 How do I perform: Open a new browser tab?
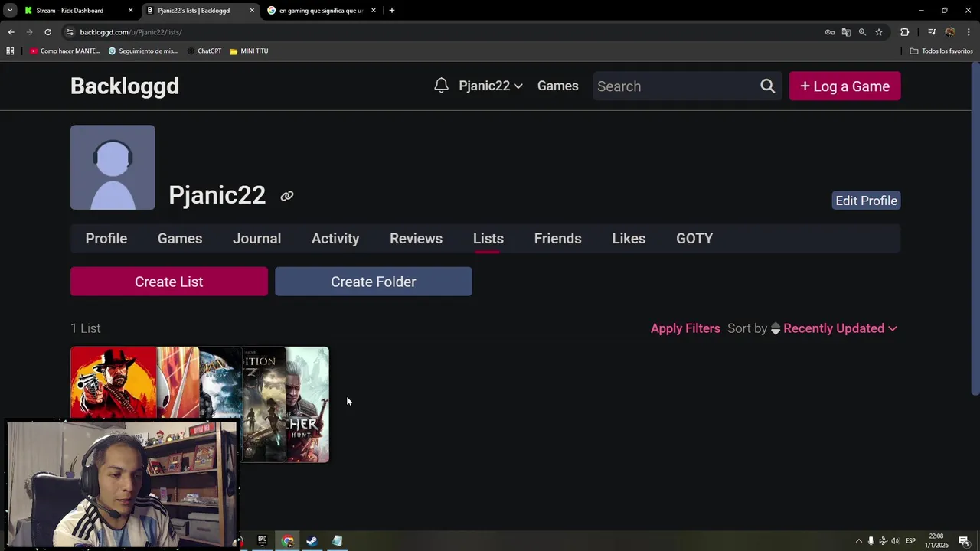[x=392, y=11]
